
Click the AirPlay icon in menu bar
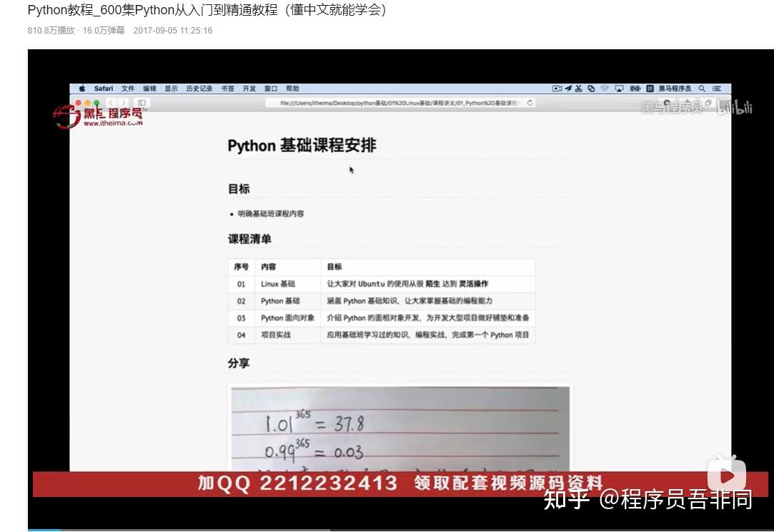coord(619,89)
